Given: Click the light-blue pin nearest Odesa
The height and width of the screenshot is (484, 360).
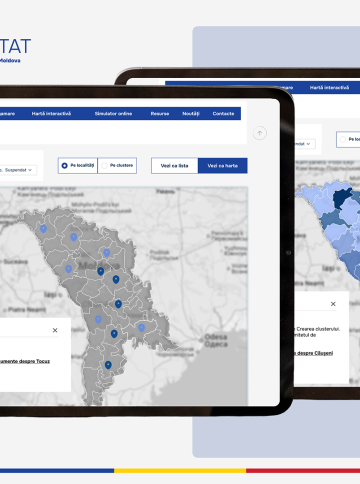Looking at the screenshot, I should (x=141, y=328).
